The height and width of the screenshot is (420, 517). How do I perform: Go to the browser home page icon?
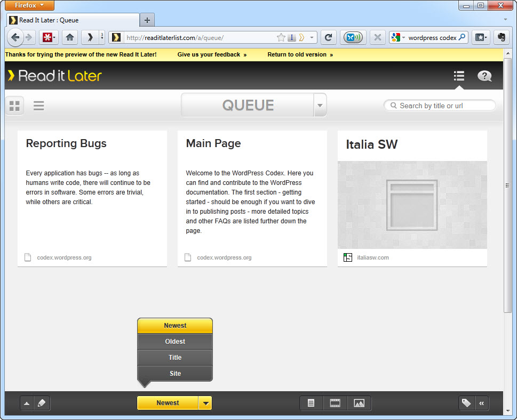click(x=69, y=37)
